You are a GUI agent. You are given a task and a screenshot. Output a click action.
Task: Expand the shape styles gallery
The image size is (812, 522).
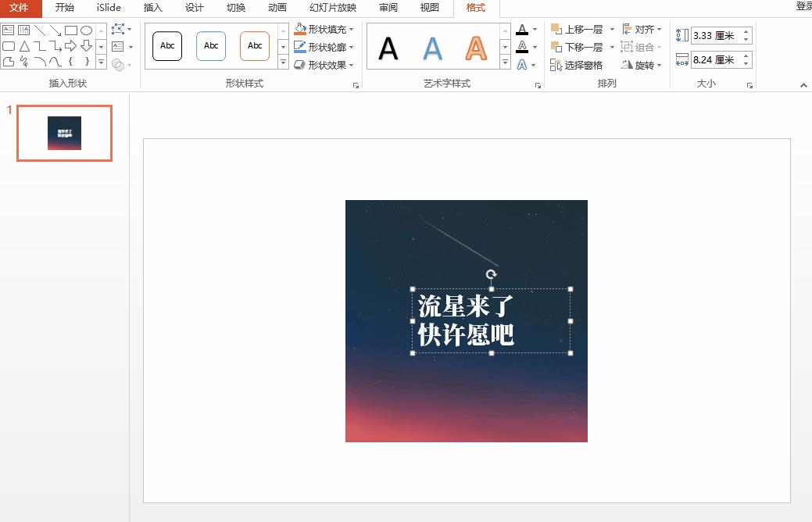click(x=283, y=63)
